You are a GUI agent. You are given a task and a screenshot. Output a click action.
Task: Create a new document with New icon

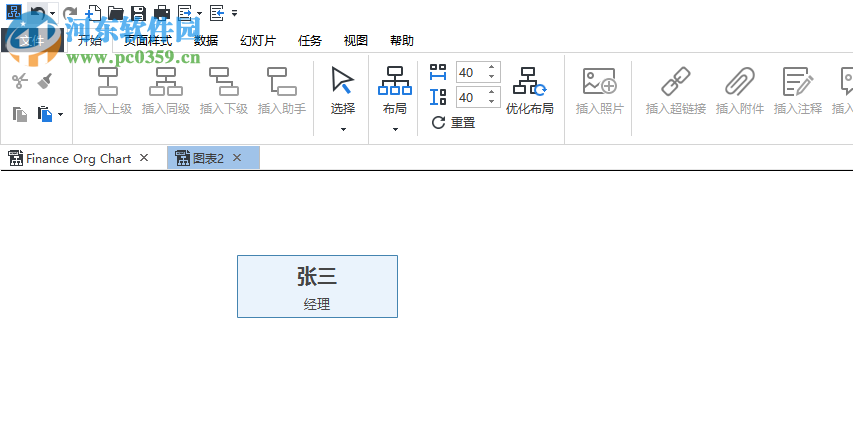click(x=93, y=13)
